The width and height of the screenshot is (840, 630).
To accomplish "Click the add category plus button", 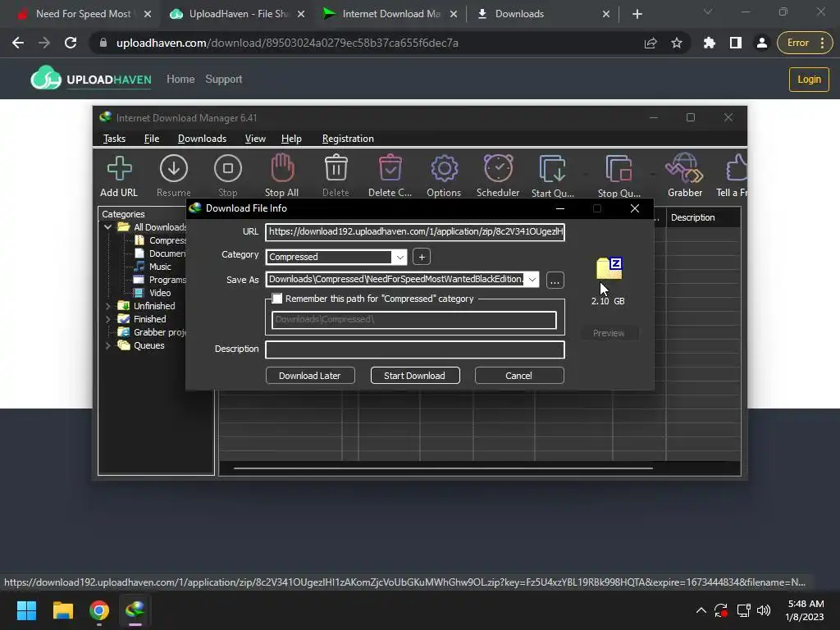I will point(422,257).
